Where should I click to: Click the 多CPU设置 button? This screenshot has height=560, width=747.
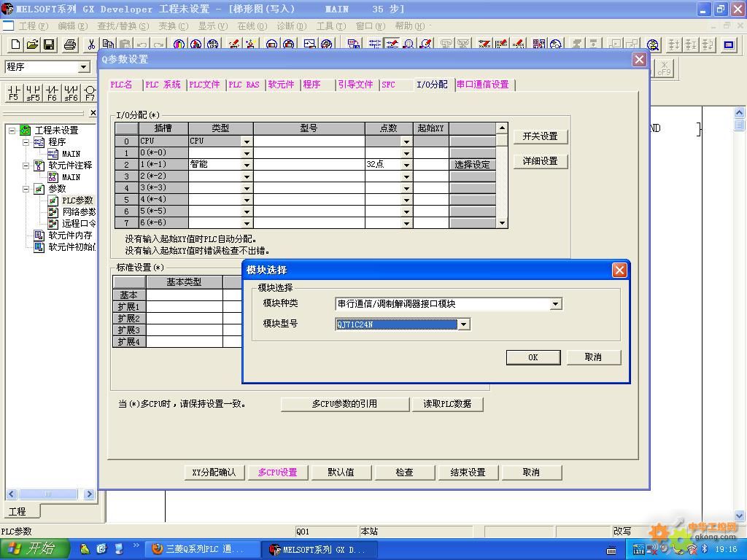click(278, 472)
